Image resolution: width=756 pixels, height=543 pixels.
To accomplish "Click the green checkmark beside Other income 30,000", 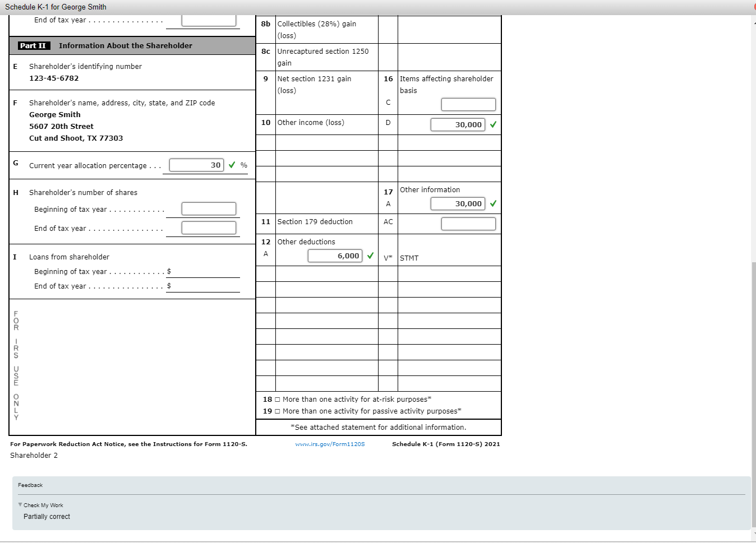I will click(493, 124).
